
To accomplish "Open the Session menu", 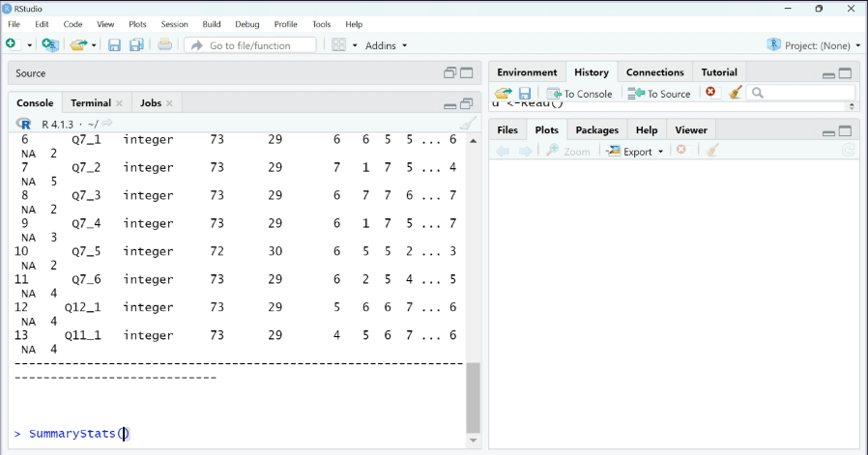I will coord(174,24).
